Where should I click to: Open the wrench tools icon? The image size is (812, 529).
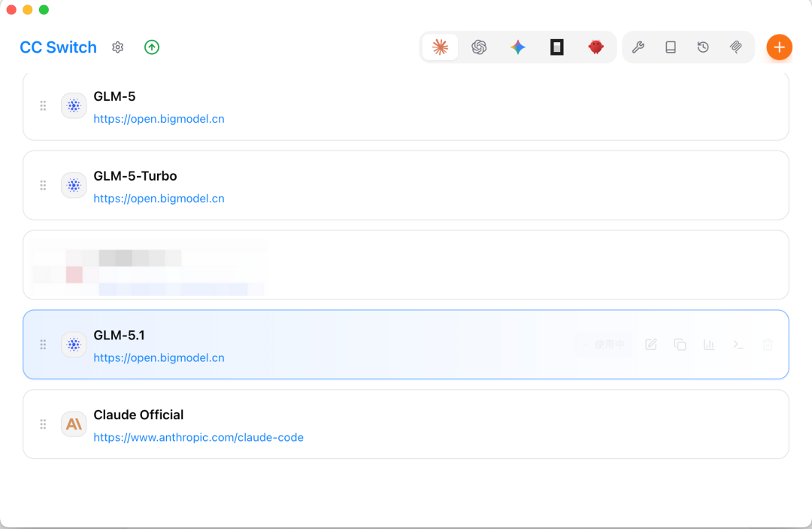click(638, 47)
